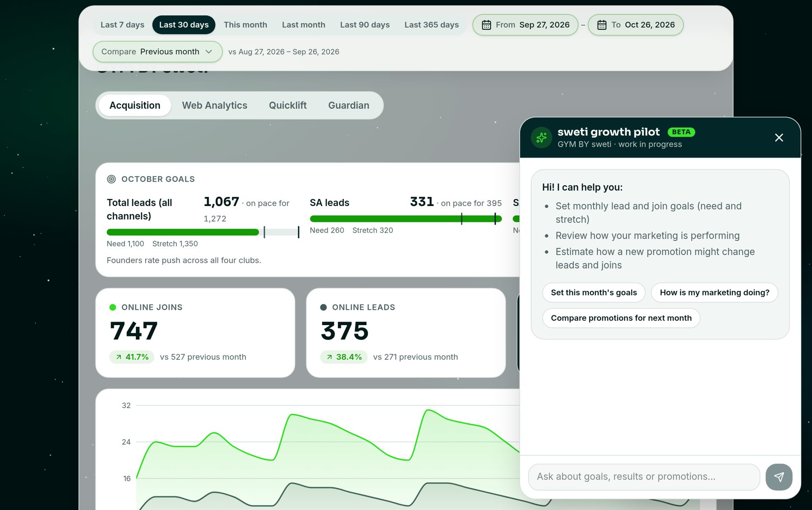Click 'vs 527 previous month' text

(x=203, y=357)
